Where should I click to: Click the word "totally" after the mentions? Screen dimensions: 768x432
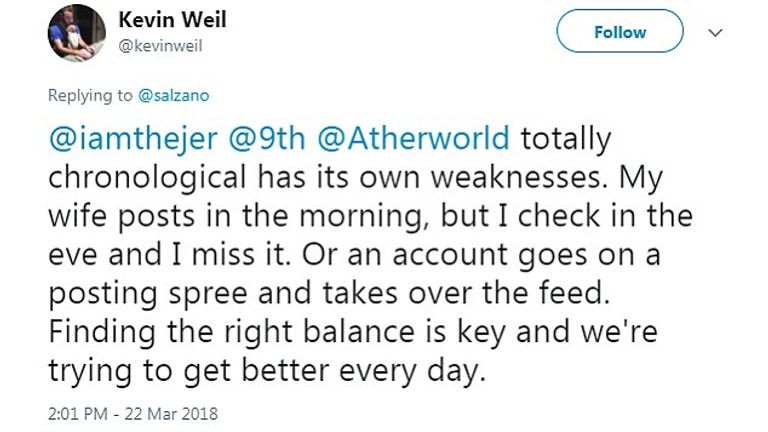point(564,137)
